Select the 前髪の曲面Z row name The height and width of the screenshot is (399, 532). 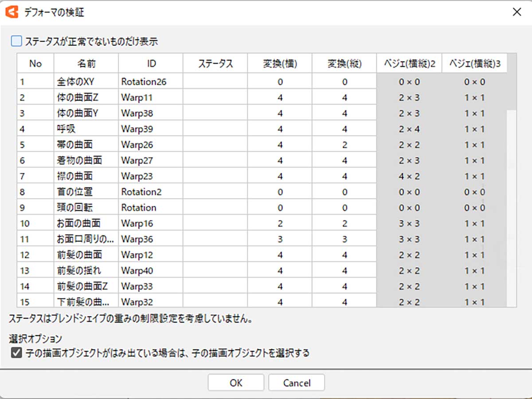point(86,286)
